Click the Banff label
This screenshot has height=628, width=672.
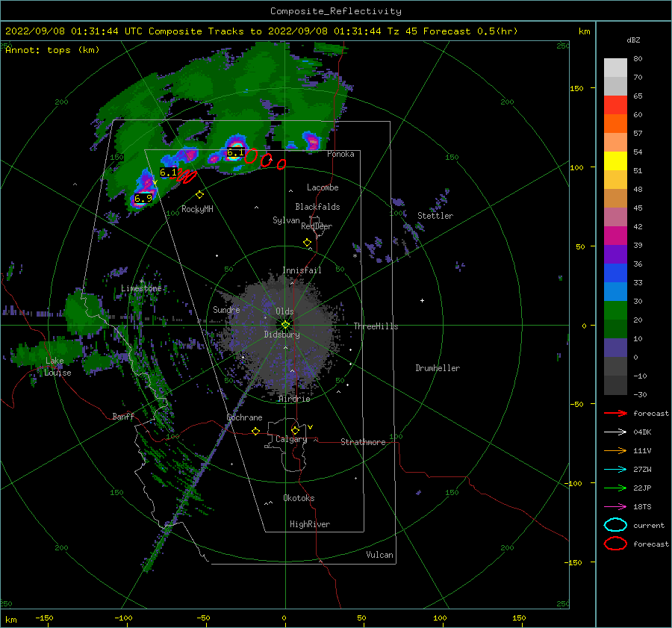tap(123, 416)
